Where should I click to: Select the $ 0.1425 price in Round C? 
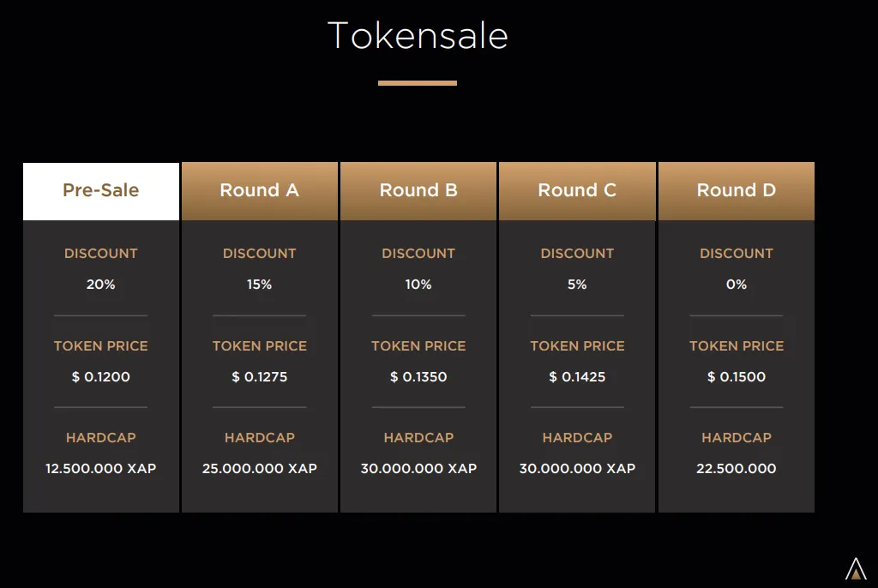pyautogui.click(x=577, y=377)
